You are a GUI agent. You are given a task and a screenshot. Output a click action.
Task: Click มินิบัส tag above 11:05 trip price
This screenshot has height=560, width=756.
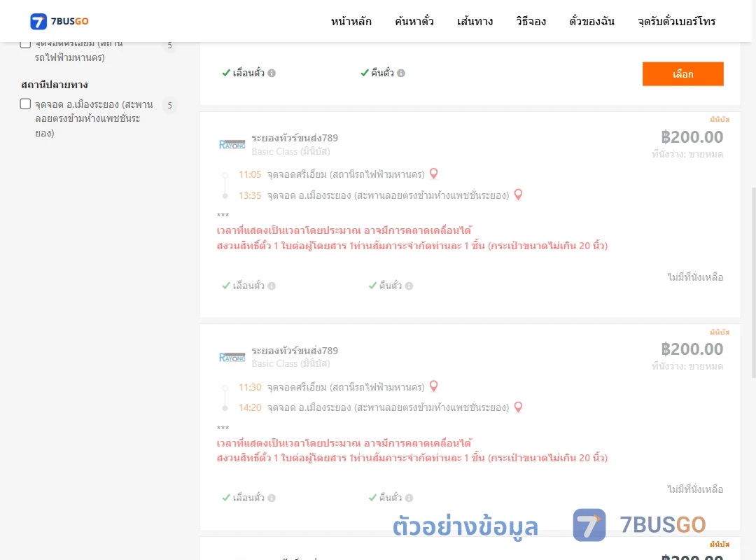(720, 119)
